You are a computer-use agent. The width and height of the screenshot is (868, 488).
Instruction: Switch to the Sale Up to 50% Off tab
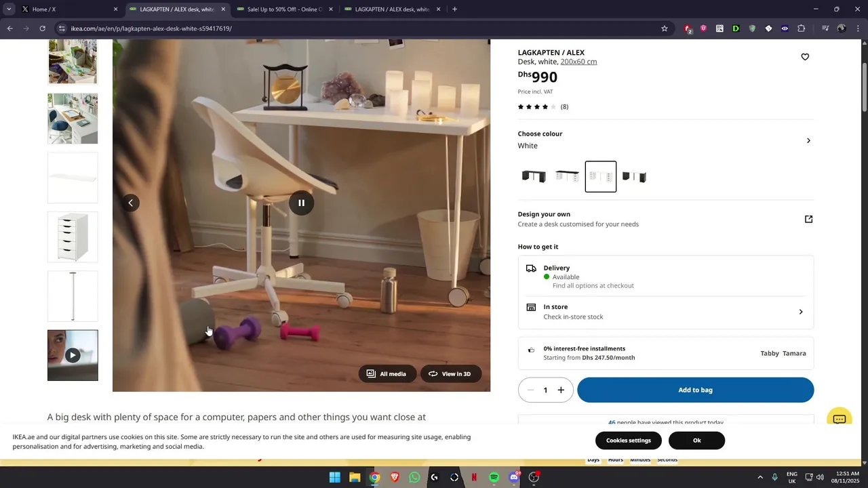[285, 9]
